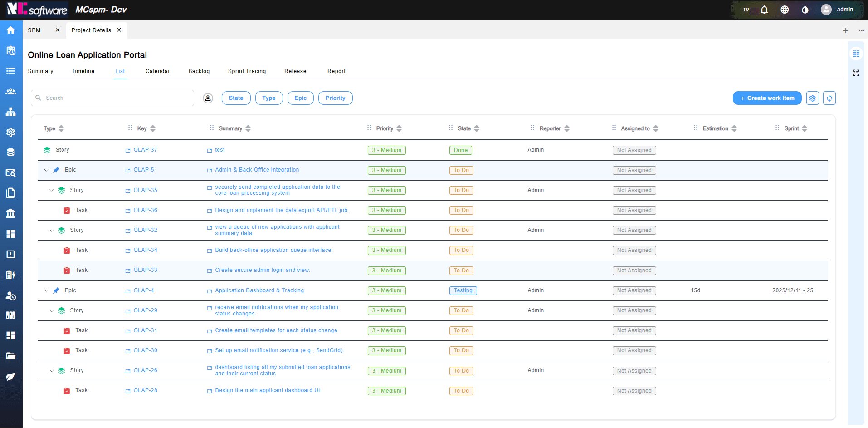
Task: Open the Priority filter dropdown
Action: (x=336, y=98)
